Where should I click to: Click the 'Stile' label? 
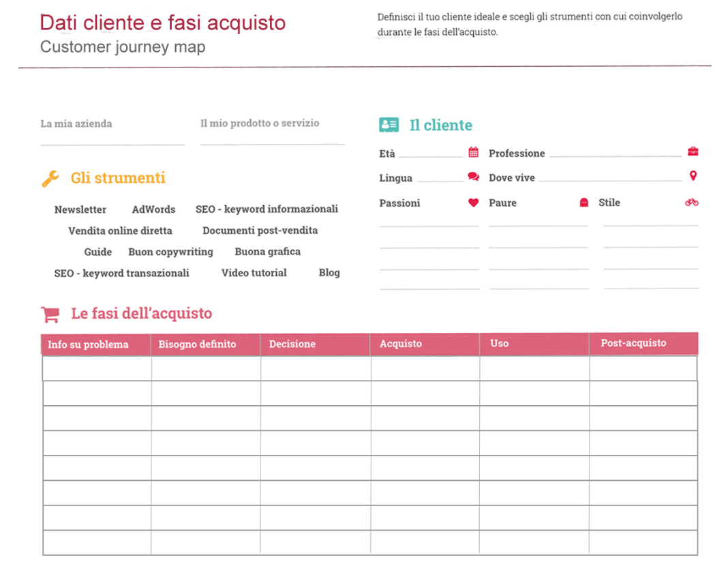click(609, 203)
